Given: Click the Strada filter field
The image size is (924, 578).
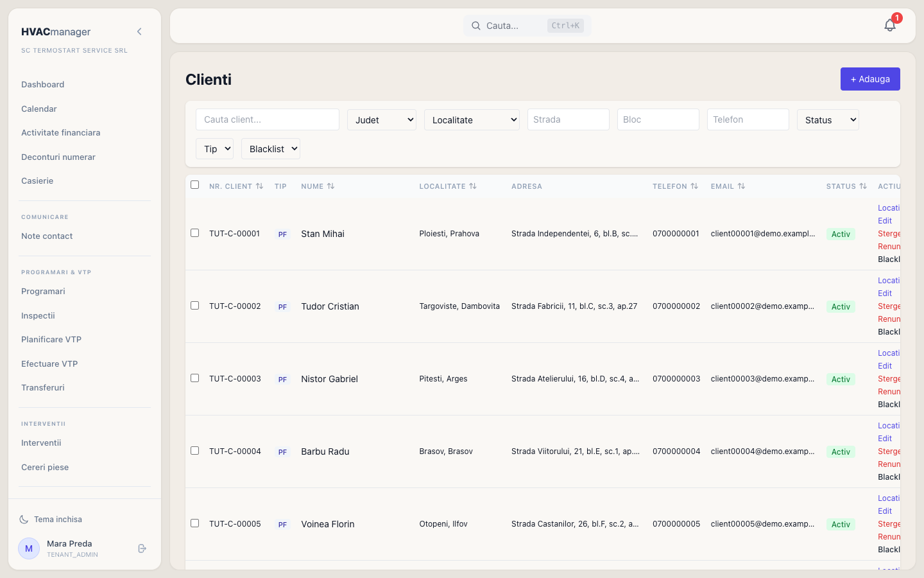Looking at the screenshot, I should coord(569,119).
